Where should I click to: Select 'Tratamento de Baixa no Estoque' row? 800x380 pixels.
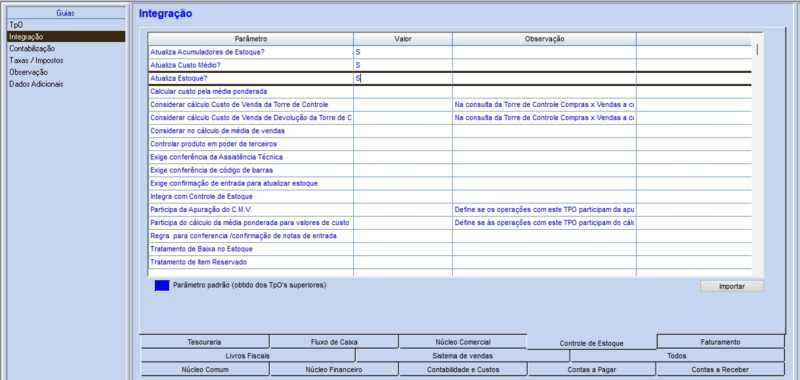pos(251,249)
